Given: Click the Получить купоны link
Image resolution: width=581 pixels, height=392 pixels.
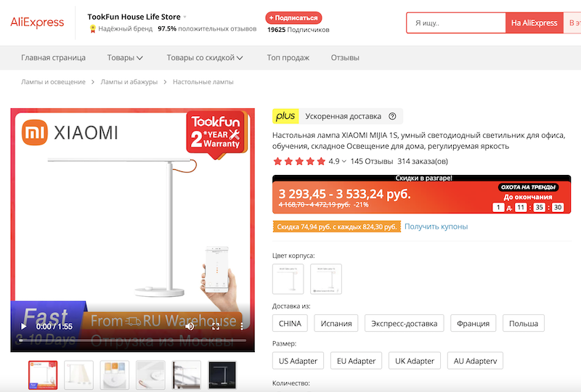Looking at the screenshot, I should tap(436, 226).
